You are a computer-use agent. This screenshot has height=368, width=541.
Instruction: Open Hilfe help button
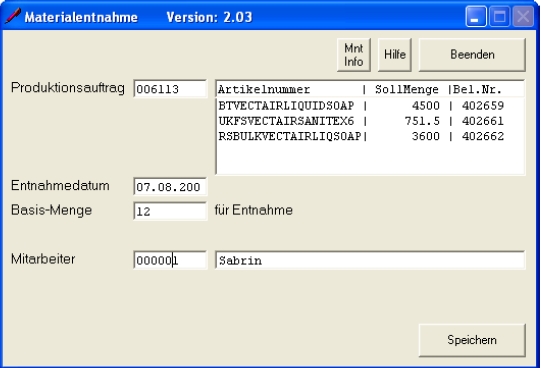(395, 55)
